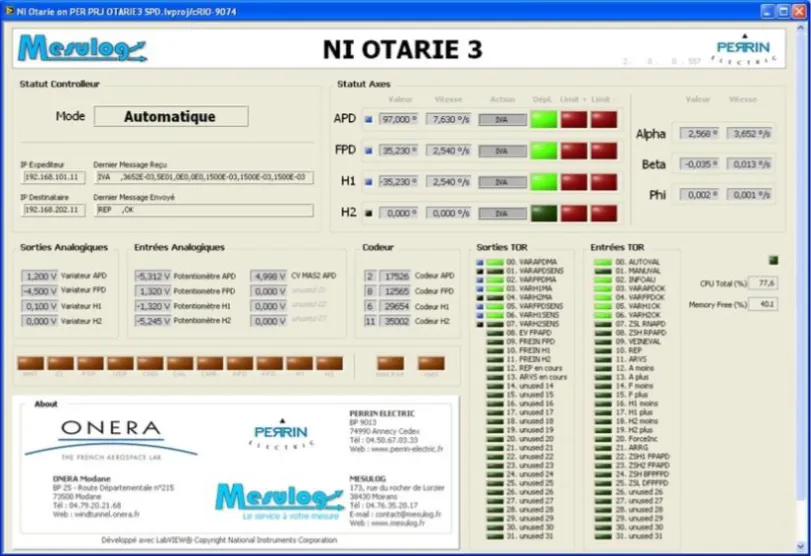
Task: Click the LED for output 09. FREIN FPD
Action: (x=495, y=342)
